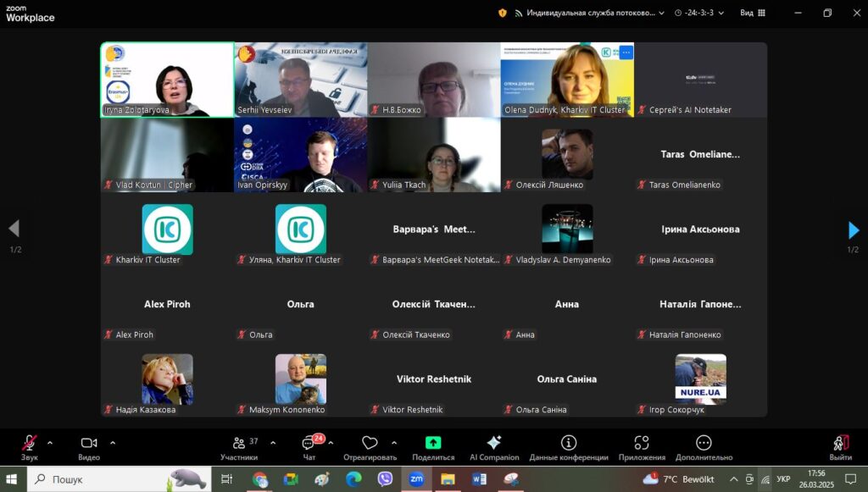Click the Сергей's AI Notetaker label
Screen dimensions: 868x492
690,109
